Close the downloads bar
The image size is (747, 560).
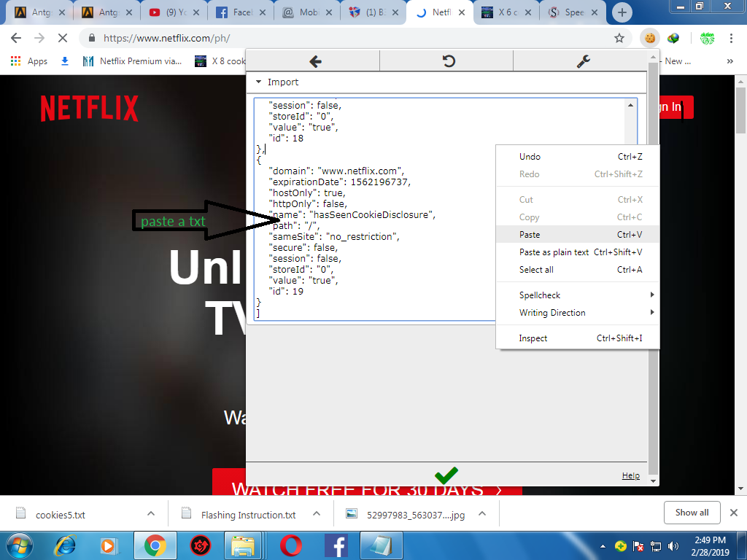tap(734, 513)
